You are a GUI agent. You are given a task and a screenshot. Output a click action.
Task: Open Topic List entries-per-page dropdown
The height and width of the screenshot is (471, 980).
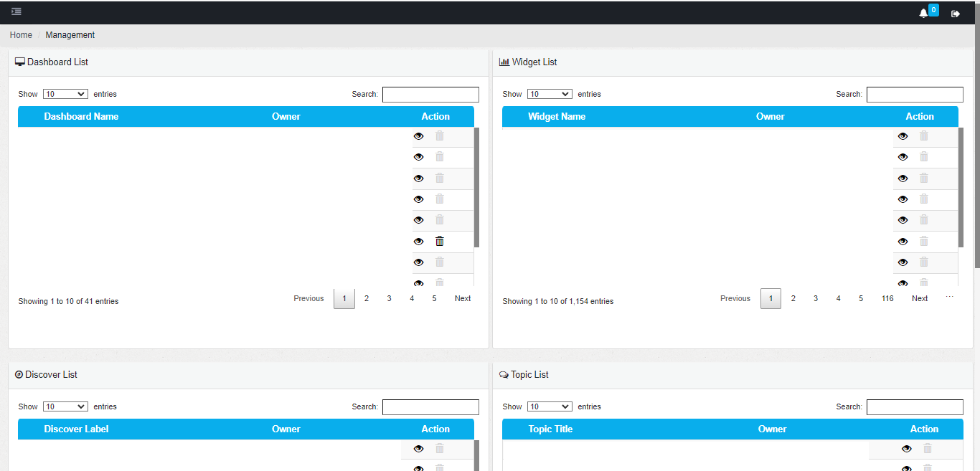[x=550, y=406]
